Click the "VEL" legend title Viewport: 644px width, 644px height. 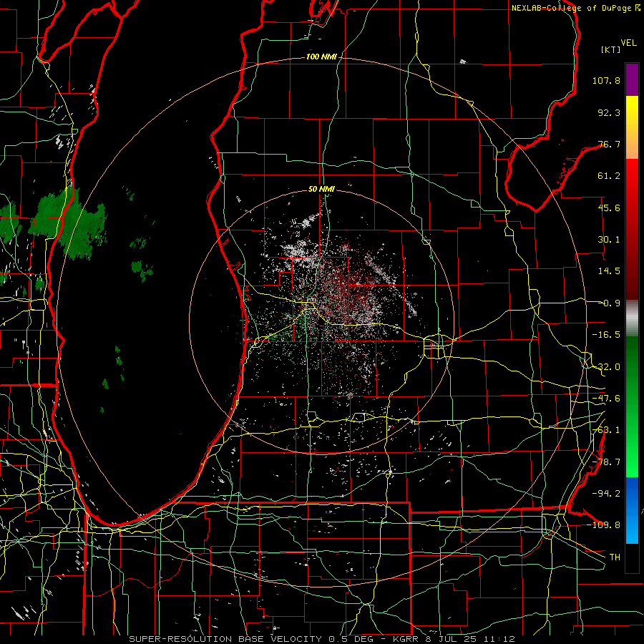[629, 43]
